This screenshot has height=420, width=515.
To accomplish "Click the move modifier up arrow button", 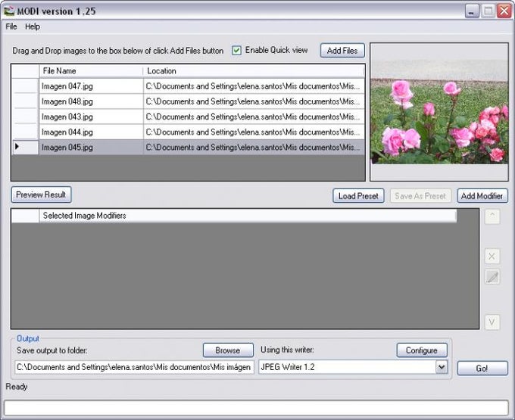I will pos(492,216).
